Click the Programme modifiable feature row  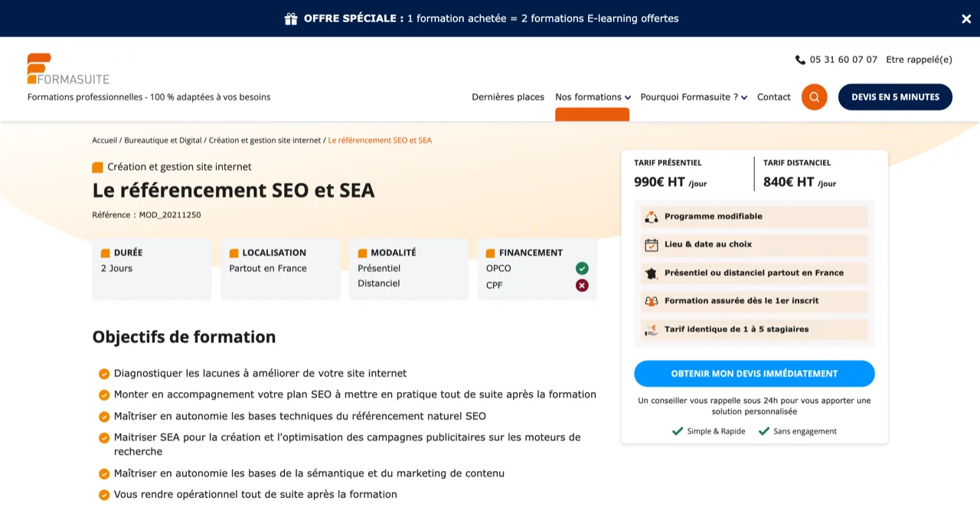coord(754,217)
